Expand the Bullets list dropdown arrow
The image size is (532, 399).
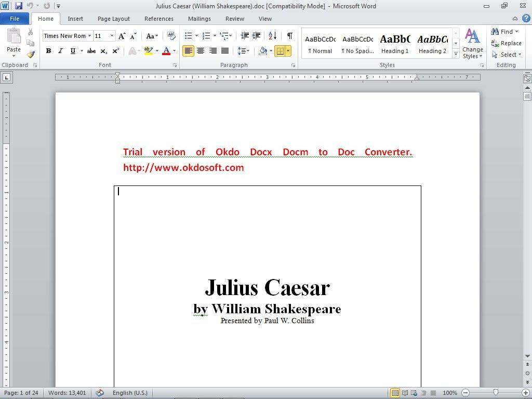pyautogui.click(x=196, y=36)
